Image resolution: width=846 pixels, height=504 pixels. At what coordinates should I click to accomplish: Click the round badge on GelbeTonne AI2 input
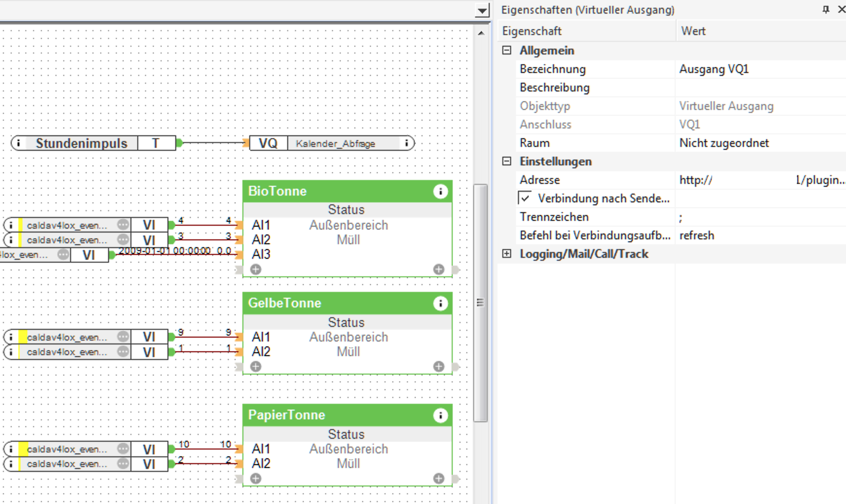[x=123, y=351]
